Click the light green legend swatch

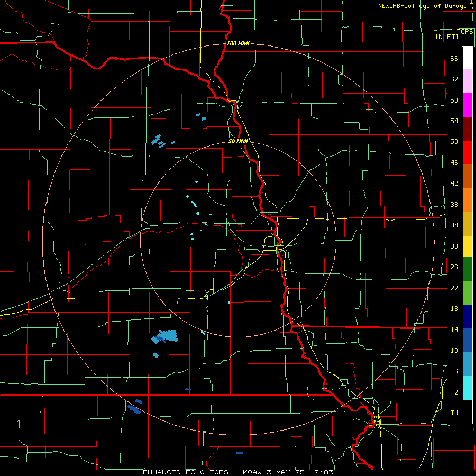click(467, 293)
